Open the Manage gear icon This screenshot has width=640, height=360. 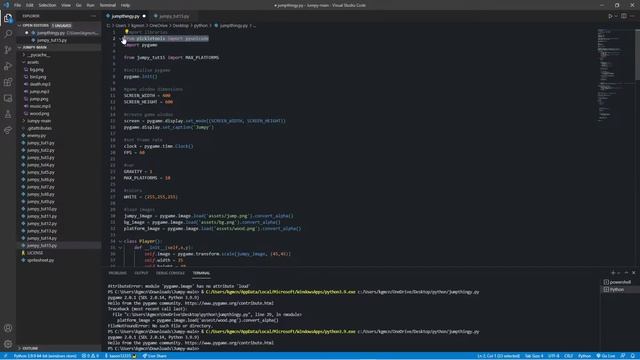click(8, 344)
